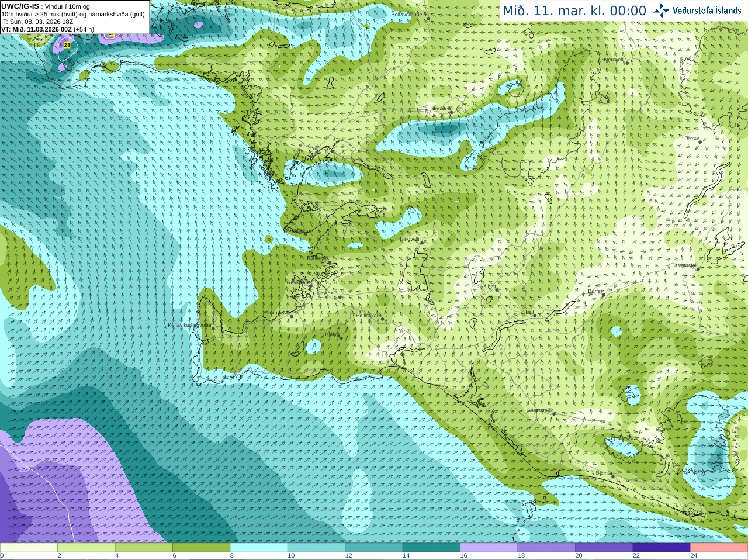Click the 'IT: Sun. 08. 03. 2026 18Z' line
The height and width of the screenshot is (560, 748).
point(37,22)
